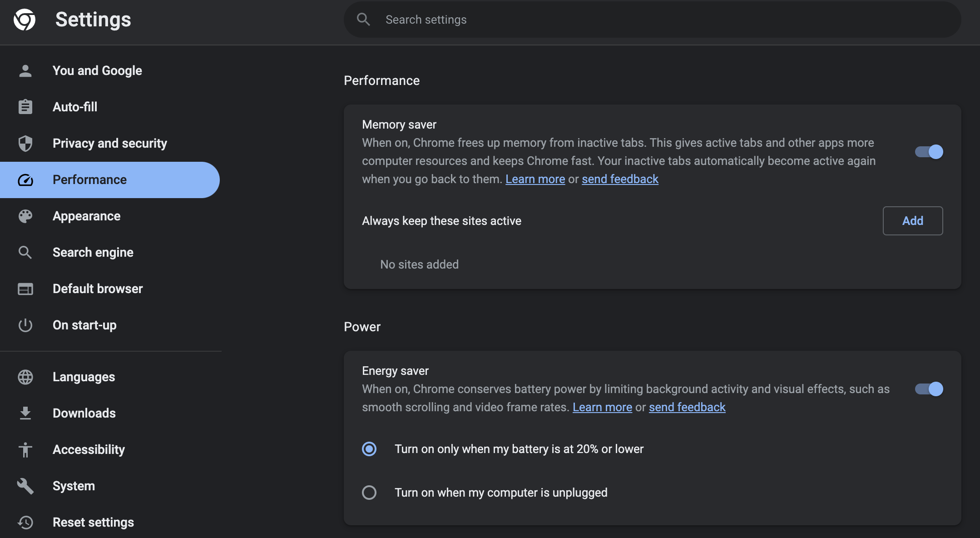
Task: Click the search magnifier icon in settings bar
Action: pyautogui.click(x=363, y=19)
